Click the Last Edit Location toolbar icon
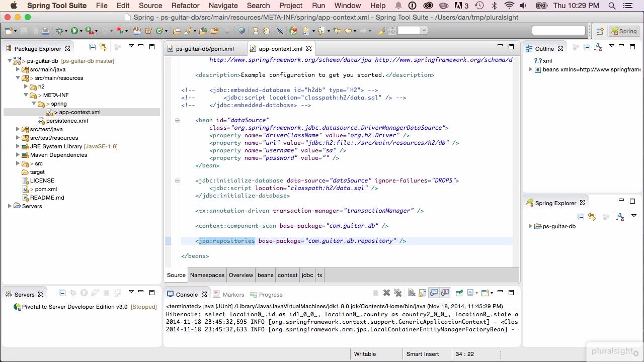This screenshot has width=644, height=362. 337,31
